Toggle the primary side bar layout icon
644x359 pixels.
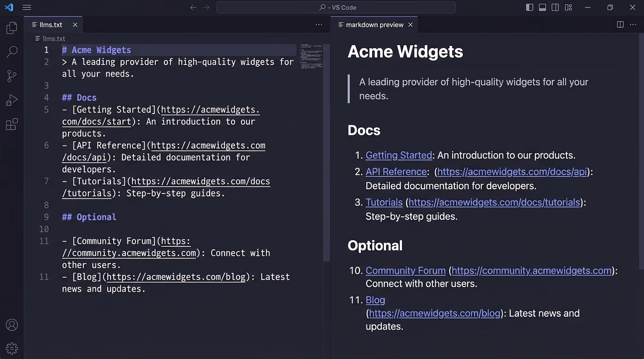pyautogui.click(x=530, y=7)
